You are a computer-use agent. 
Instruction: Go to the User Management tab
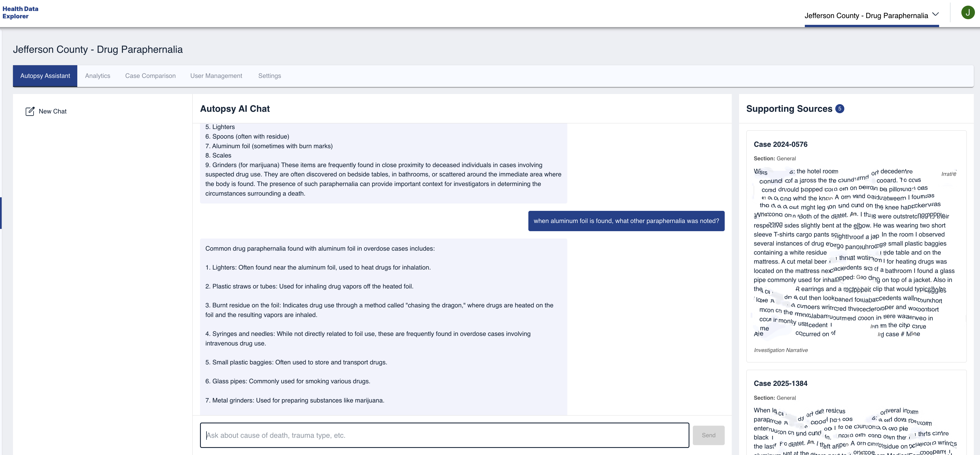click(216, 76)
